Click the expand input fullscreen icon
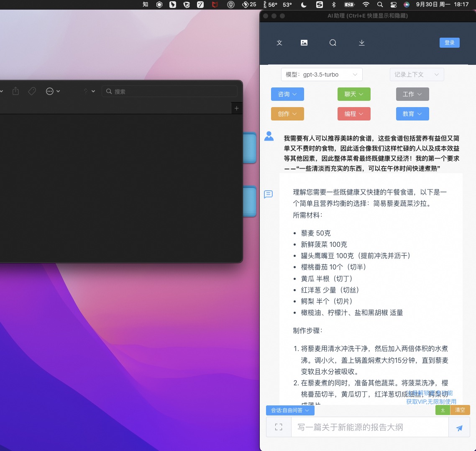This screenshot has width=476, height=451. pos(279,427)
